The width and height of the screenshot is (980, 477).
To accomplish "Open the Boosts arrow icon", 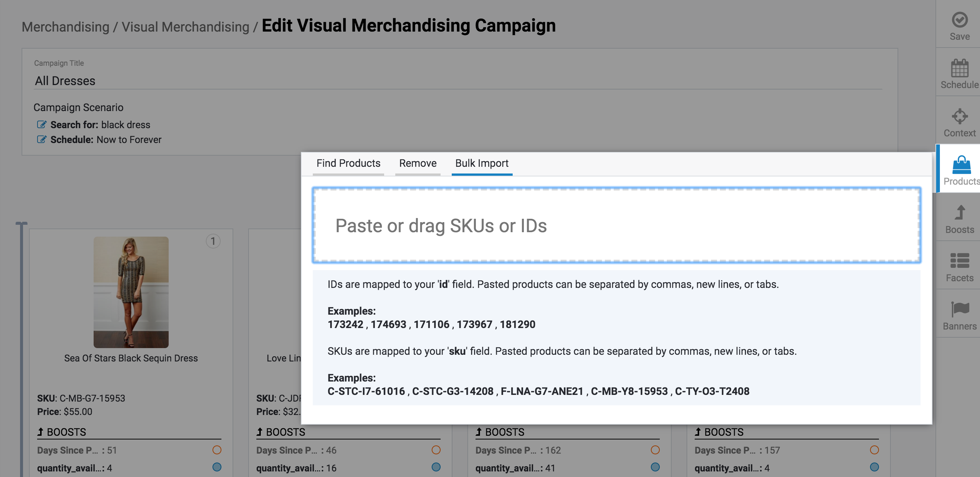I will click(x=959, y=213).
